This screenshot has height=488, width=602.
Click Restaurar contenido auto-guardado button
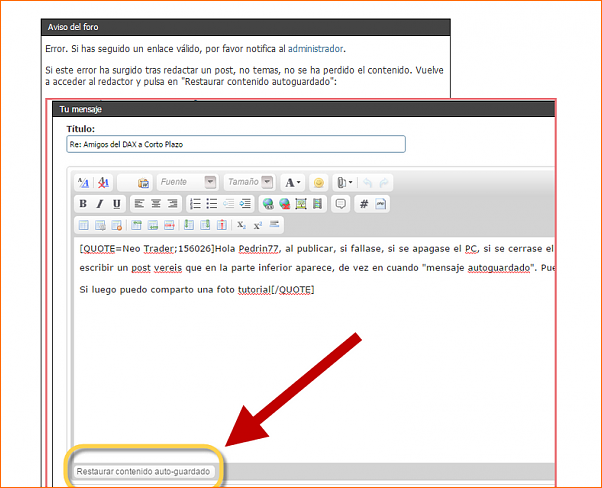pyautogui.click(x=143, y=471)
